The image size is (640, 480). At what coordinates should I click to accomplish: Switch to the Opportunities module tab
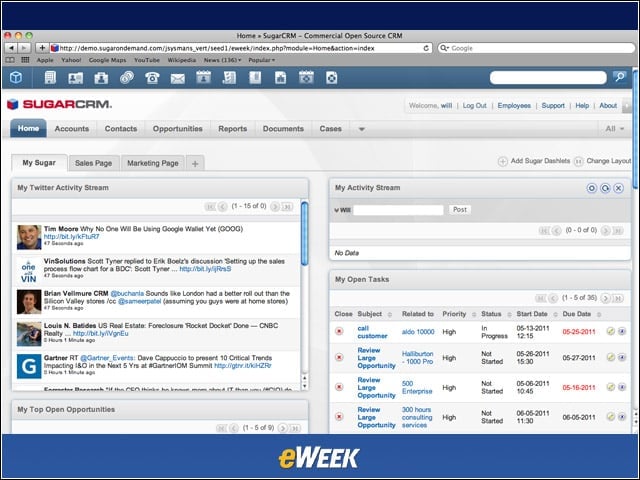[178, 129]
